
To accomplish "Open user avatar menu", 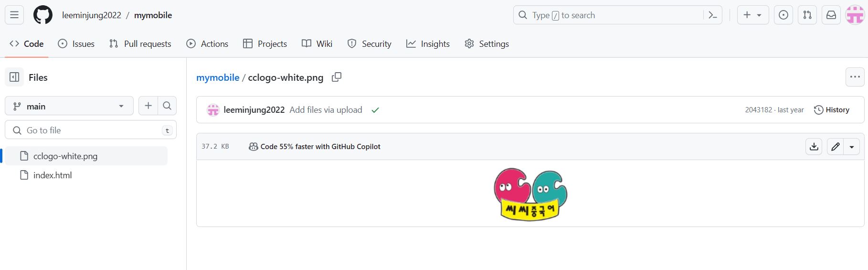I will click(x=855, y=15).
